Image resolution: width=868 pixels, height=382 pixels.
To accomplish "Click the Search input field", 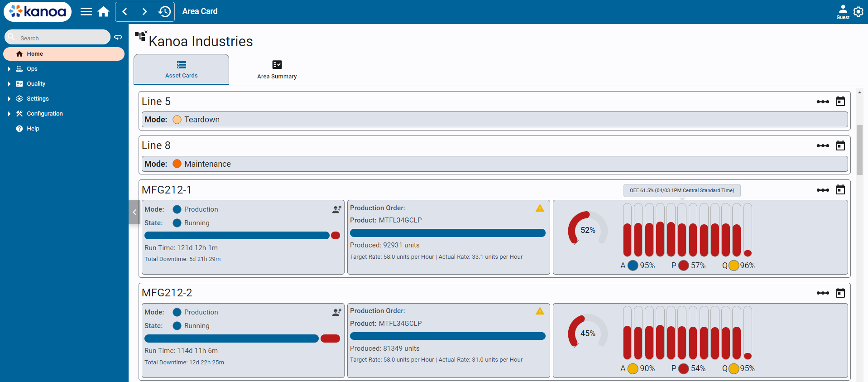I will tap(58, 37).
